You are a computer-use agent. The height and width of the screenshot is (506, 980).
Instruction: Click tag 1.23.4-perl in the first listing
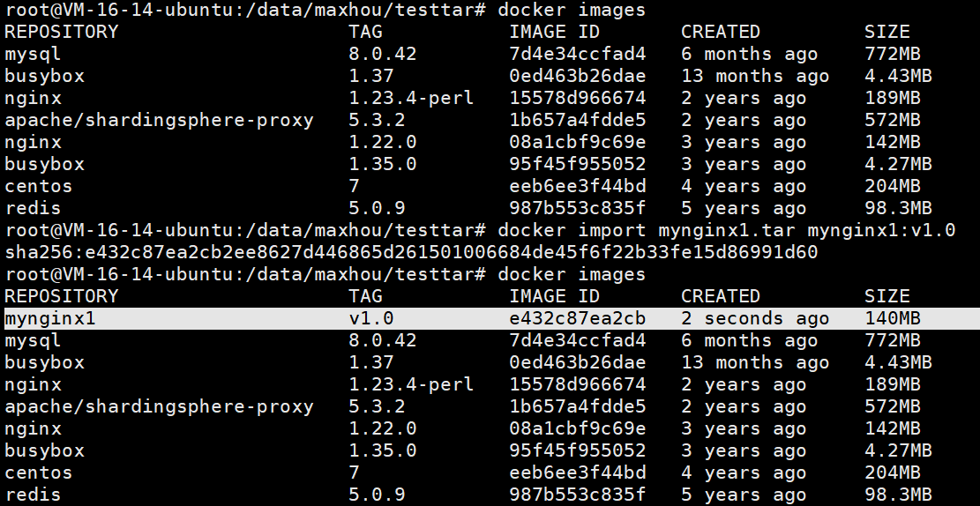[x=411, y=98]
